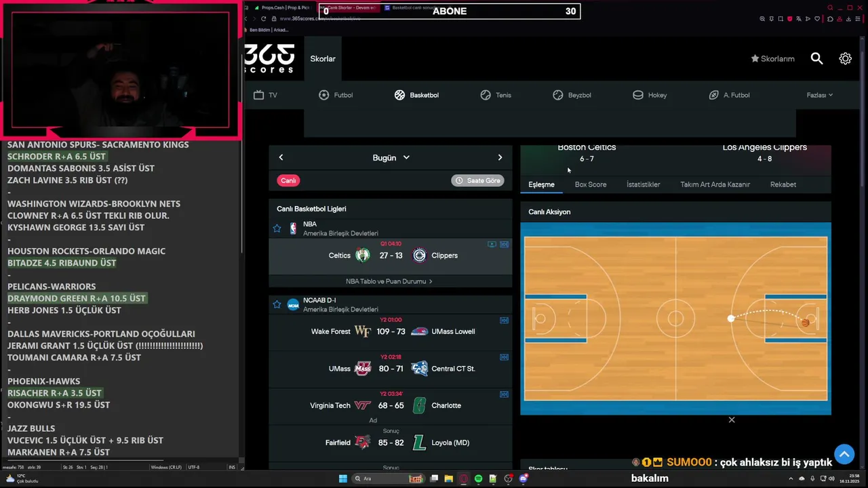Select the Futbol ball icon
Viewport: 868px width, 488px height.
coord(323,95)
